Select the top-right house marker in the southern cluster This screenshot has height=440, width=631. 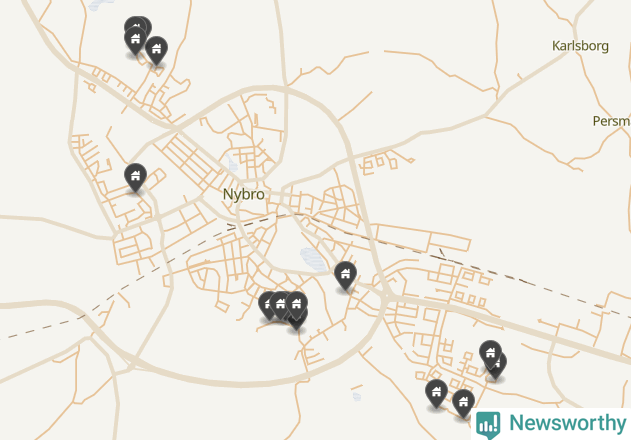pos(297,305)
